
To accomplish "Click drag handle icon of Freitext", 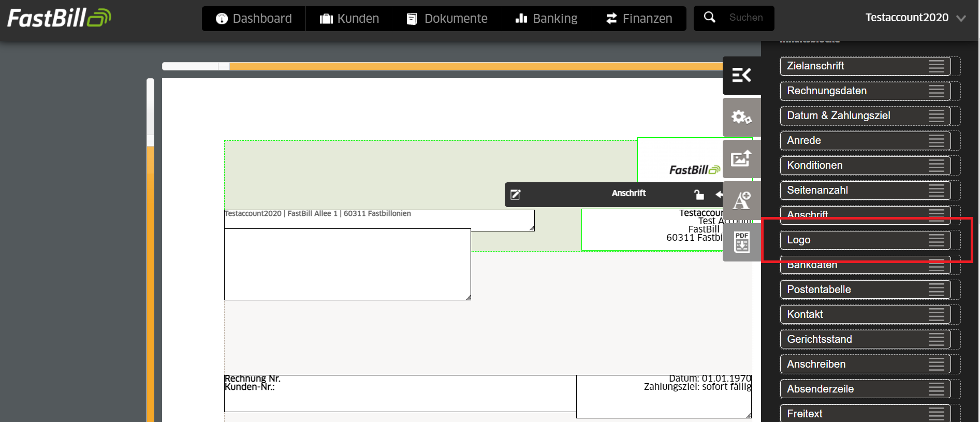I will coord(936,414).
